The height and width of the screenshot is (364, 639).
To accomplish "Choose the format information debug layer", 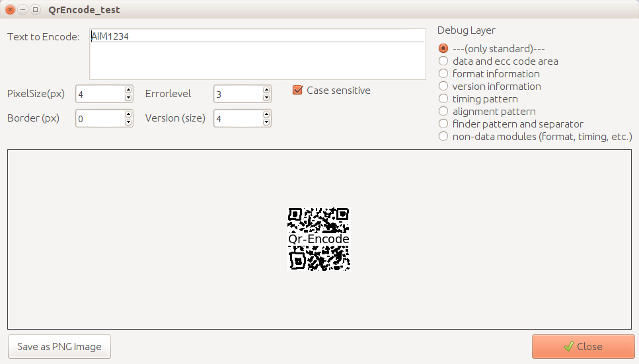I will click(x=443, y=74).
